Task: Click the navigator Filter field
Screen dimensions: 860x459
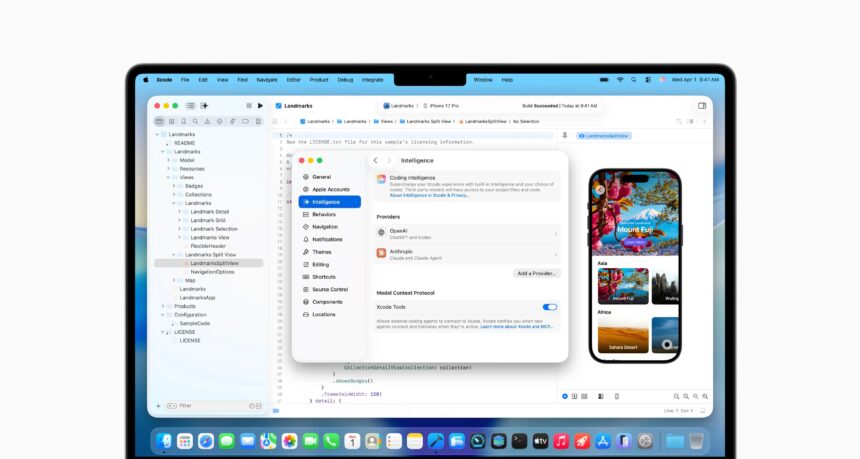Action: point(210,406)
